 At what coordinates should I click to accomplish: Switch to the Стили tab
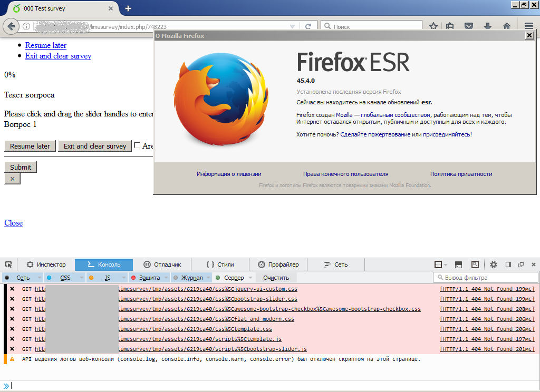(220, 264)
